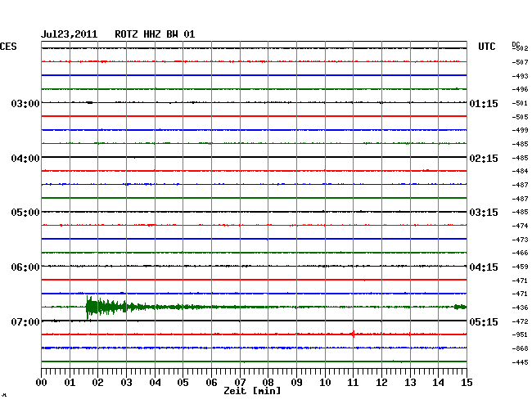Click the x-axis minute label 11

(353, 383)
